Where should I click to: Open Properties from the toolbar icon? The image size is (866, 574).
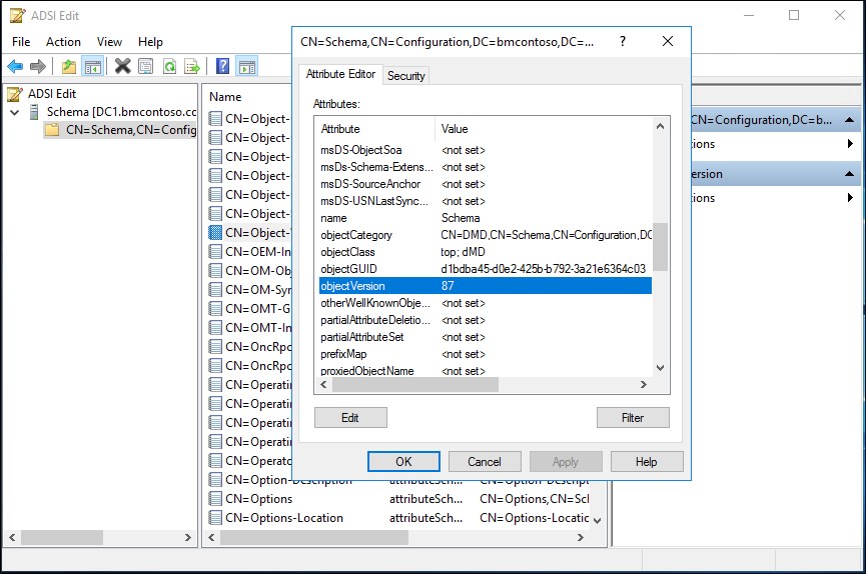click(146, 66)
